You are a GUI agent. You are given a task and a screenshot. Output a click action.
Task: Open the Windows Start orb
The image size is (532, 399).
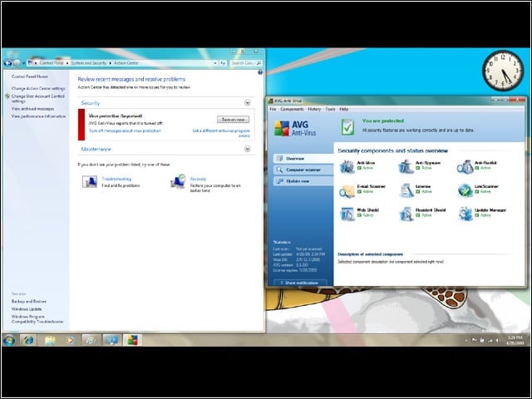9,340
